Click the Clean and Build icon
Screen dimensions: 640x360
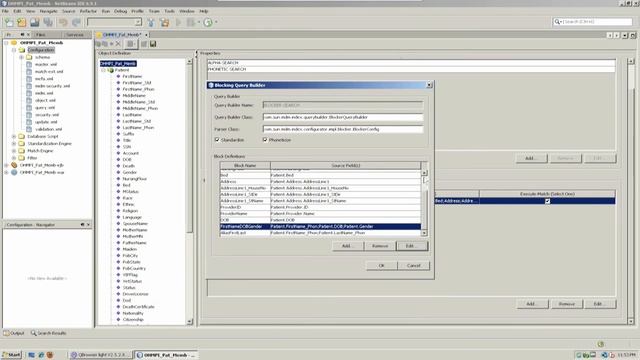[x=164, y=22]
